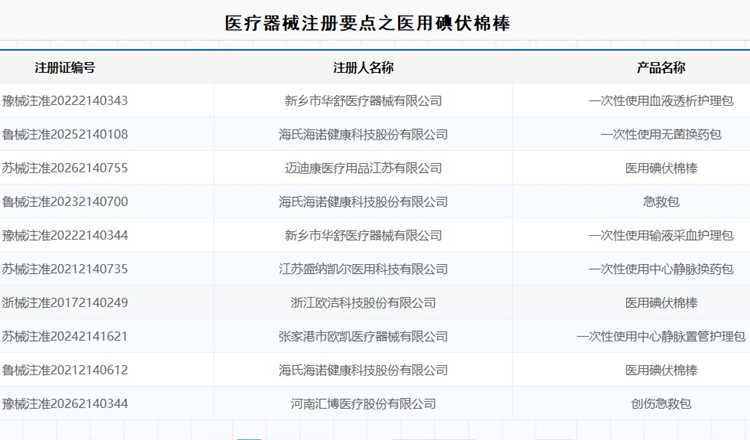The image size is (750, 440).
Task: Select product 急救包 in row 鲁械注准20232140700
Action: [661, 202]
